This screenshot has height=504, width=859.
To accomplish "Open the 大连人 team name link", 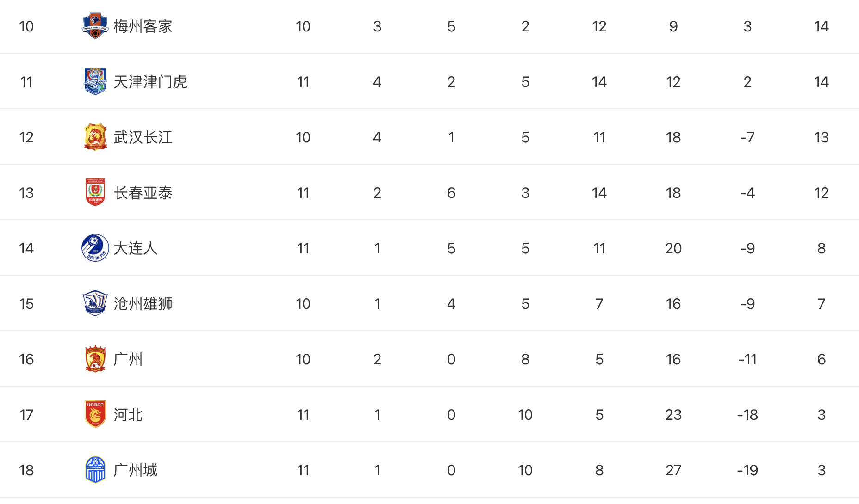I will click(136, 248).
